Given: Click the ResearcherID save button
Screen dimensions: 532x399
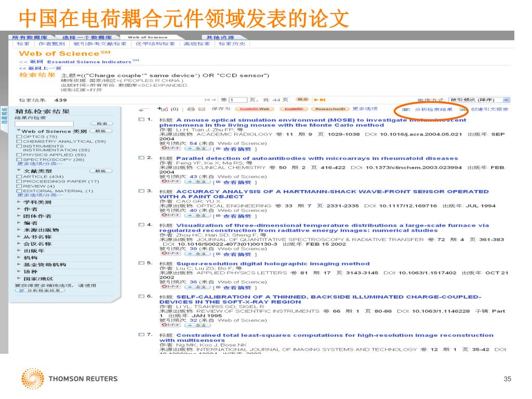Looking at the screenshot, I should [x=330, y=109].
